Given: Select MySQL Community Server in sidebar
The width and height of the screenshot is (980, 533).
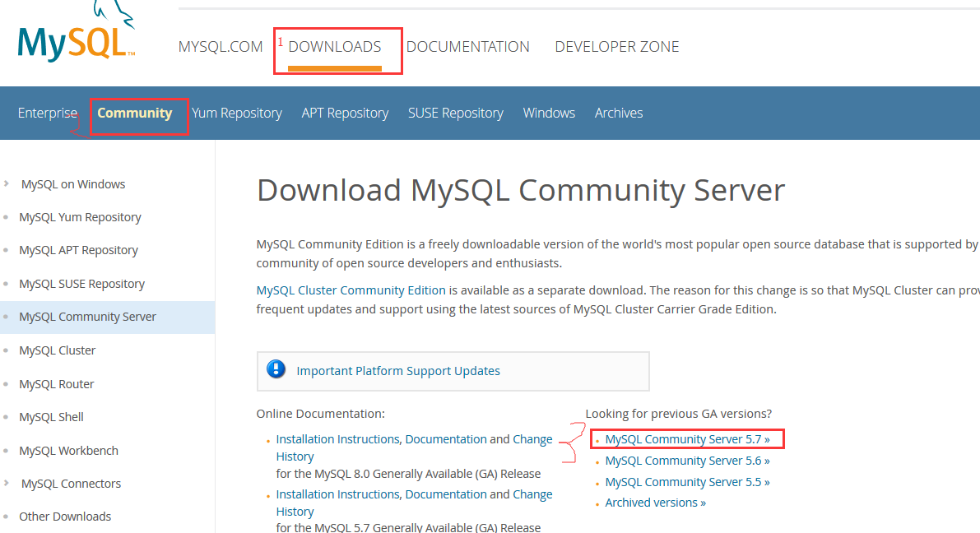Looking at the screenshot, I should point(87,317).
